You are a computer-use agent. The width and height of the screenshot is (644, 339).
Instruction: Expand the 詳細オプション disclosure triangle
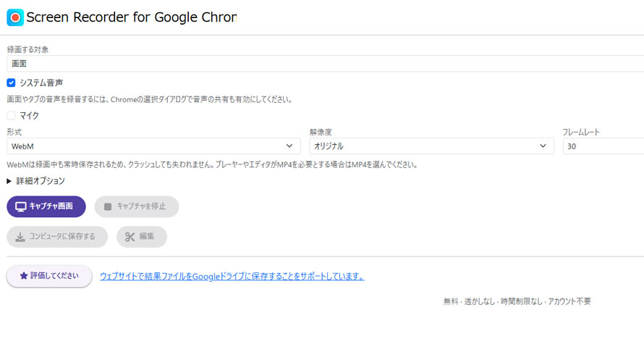(x=9, y=181)
